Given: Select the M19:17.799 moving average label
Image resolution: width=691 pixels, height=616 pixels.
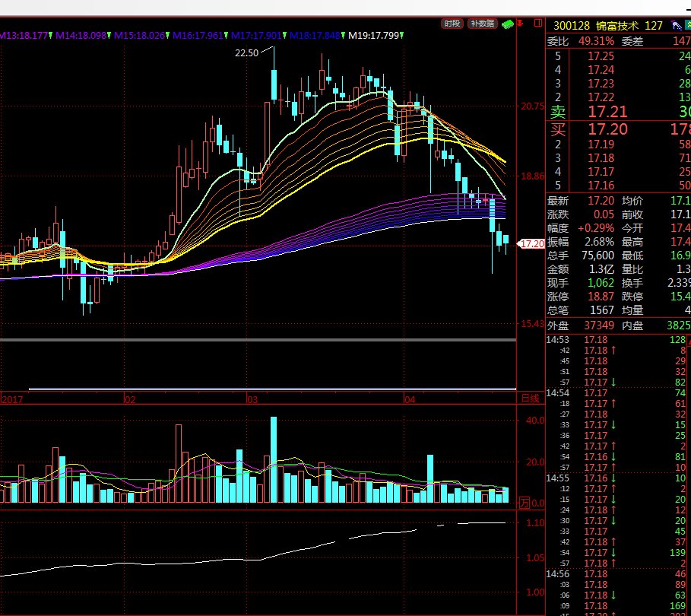Looking at the screenshot, I should coord(374,35).
